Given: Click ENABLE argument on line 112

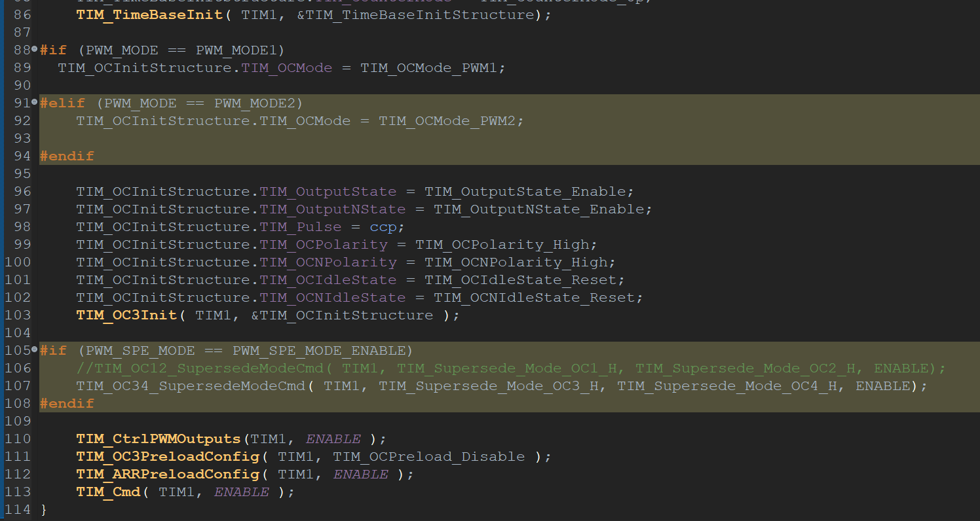Looking at the screenshot, I should tap(360, 475).
